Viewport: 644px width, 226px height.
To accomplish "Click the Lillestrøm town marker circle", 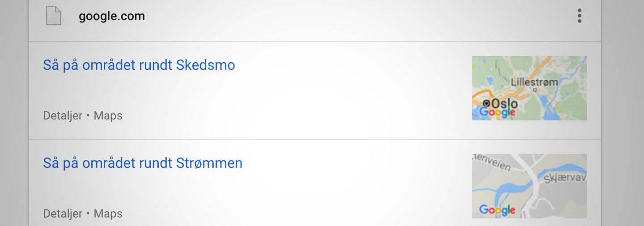I will pos(535,90).
